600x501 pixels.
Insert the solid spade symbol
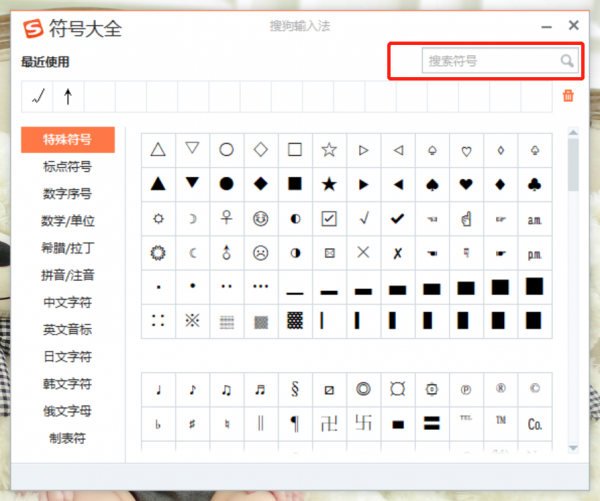point(432,184)
